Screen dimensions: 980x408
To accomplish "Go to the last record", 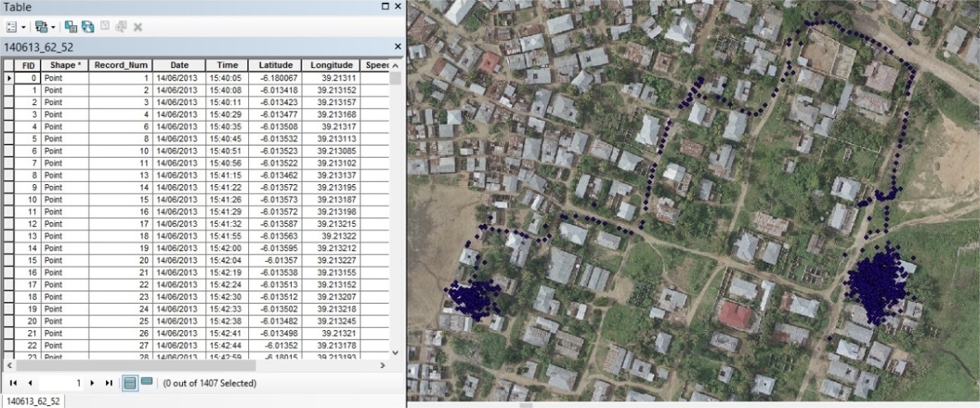I will point(109,383).
